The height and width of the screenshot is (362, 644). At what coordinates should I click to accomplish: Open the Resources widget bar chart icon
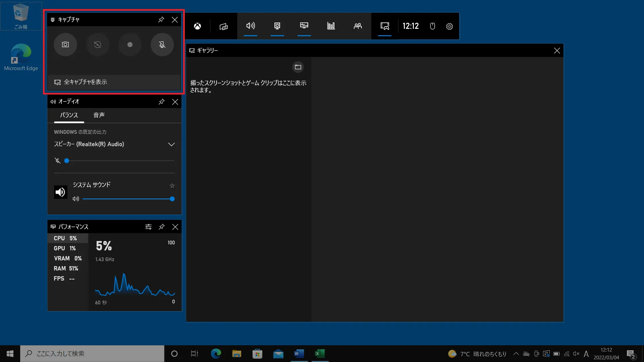click(x=331, y=26)
